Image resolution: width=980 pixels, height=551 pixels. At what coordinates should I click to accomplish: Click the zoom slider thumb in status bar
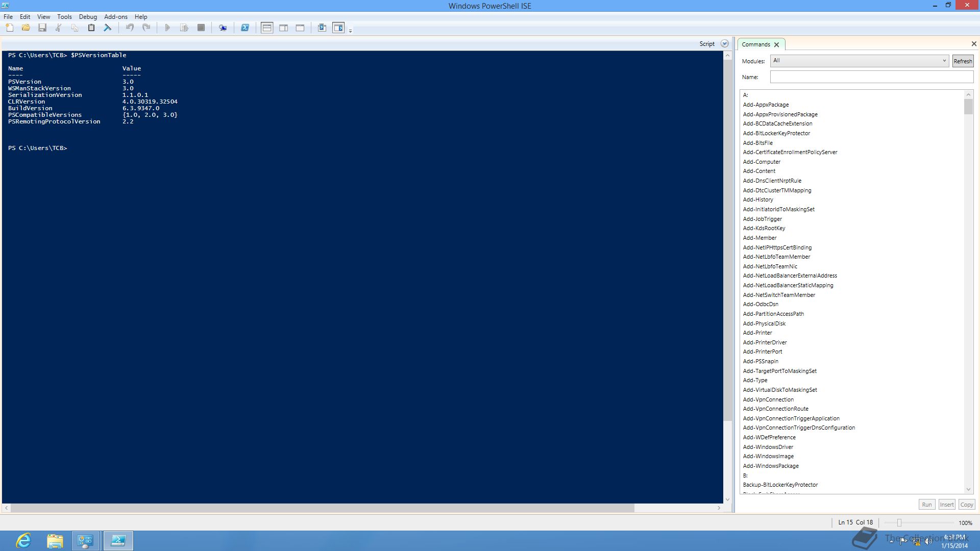point(899,523)
